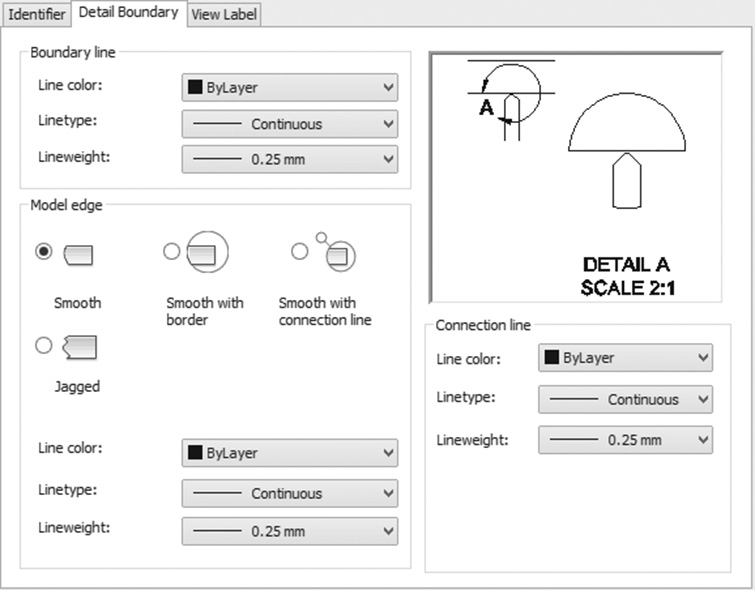Open Model edge Lineweight dropdown
The height and width of the screenshot is (590, 755).
(290, 531)
